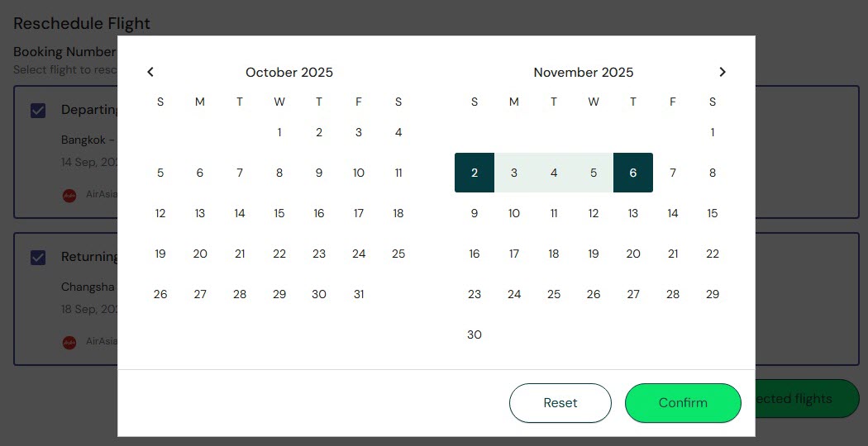Pick October 15 in the calendar
The width and height of the screenshot is (868, 446).
coord(279,213)
